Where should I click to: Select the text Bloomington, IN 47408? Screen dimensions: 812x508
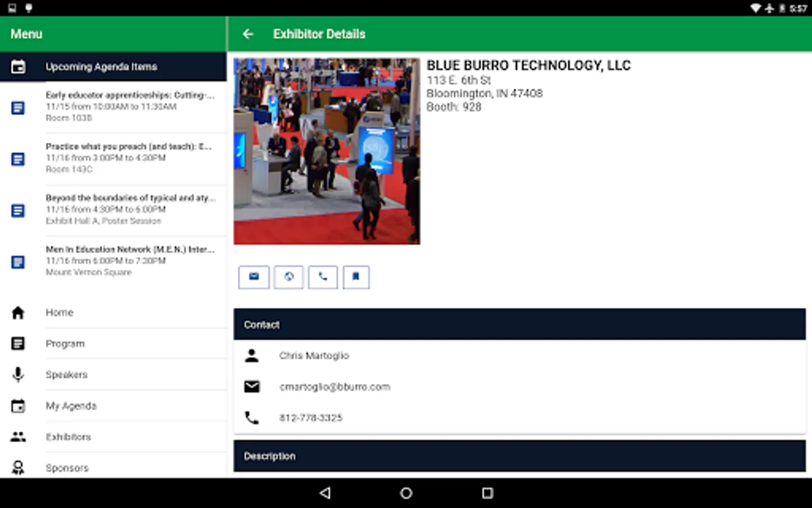[x=484, y=93]
